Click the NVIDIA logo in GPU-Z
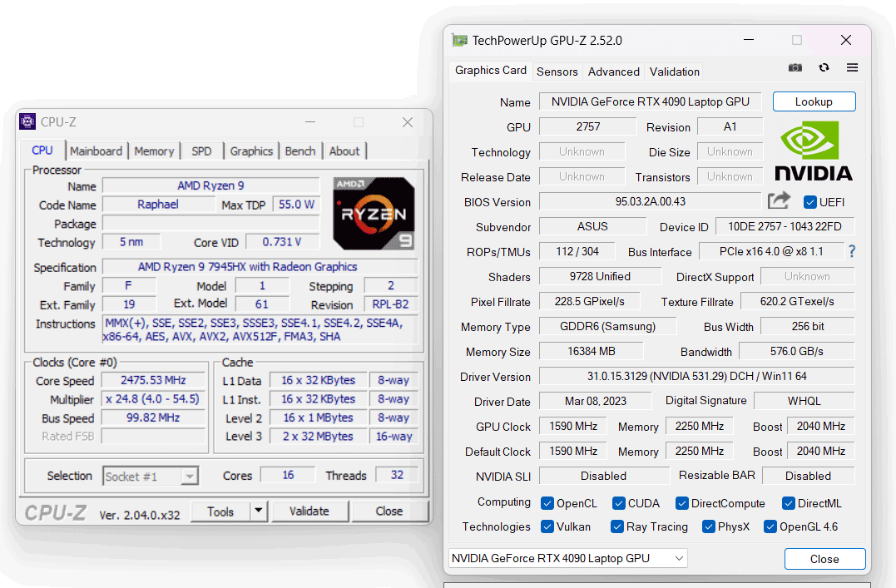The width and height of the screenshot is (896, 588). coord(814,151)
